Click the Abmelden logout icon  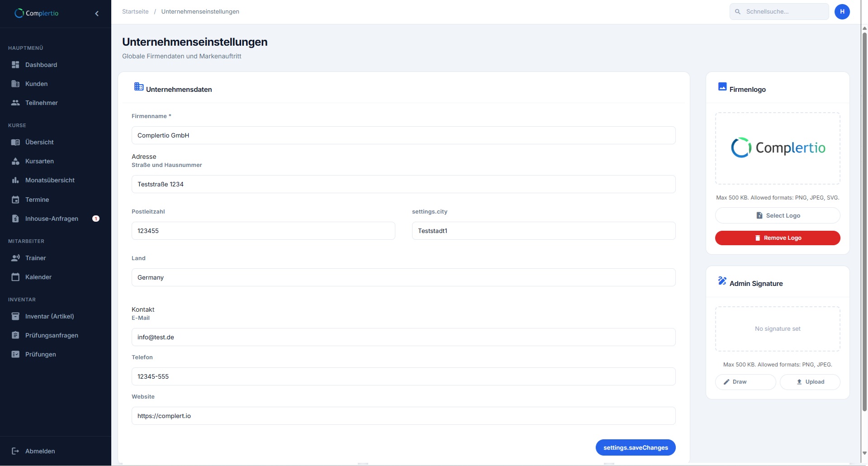coord(15,451)
